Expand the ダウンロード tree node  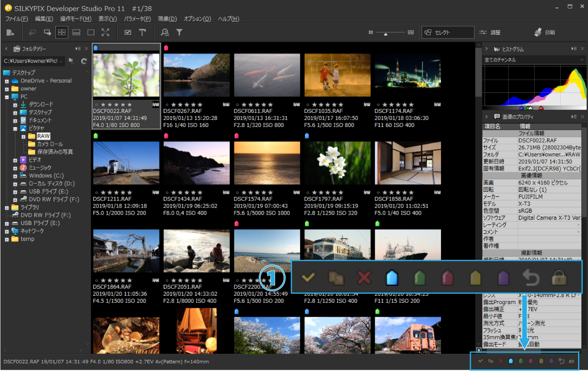(x=15, y=105)
